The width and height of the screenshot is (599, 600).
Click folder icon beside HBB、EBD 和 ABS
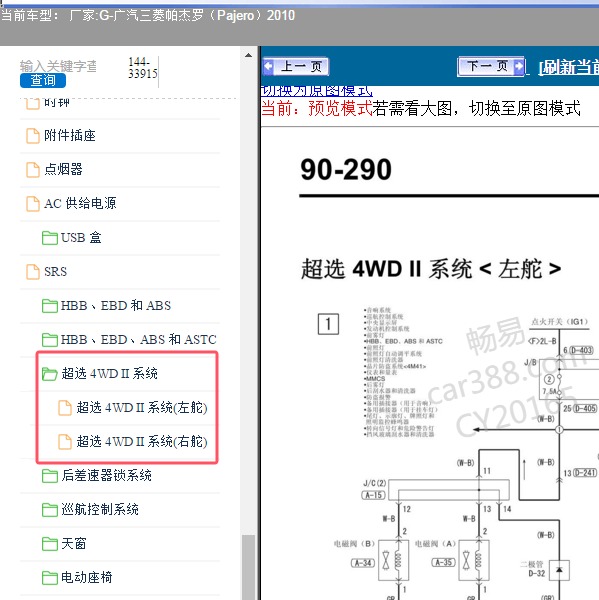click(50, 306)
